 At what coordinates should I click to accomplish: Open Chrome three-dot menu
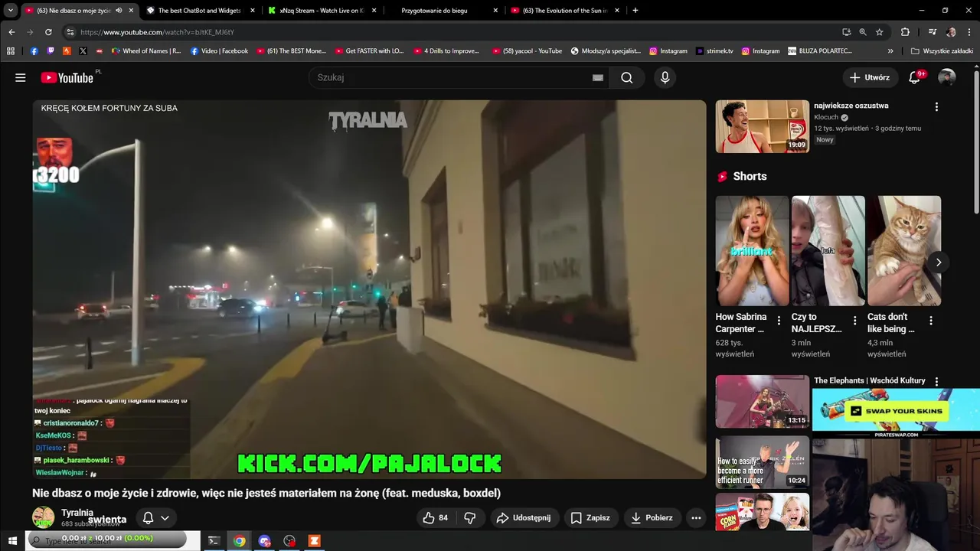click(969, 32)
